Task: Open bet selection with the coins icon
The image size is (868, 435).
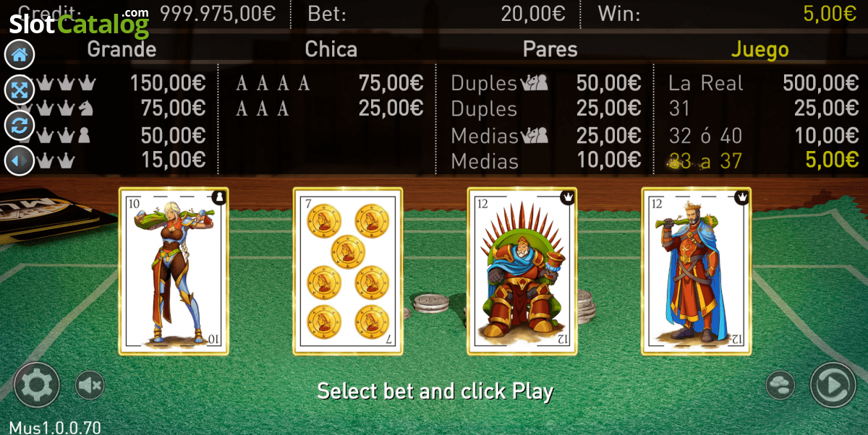Action: coord(780,385)
